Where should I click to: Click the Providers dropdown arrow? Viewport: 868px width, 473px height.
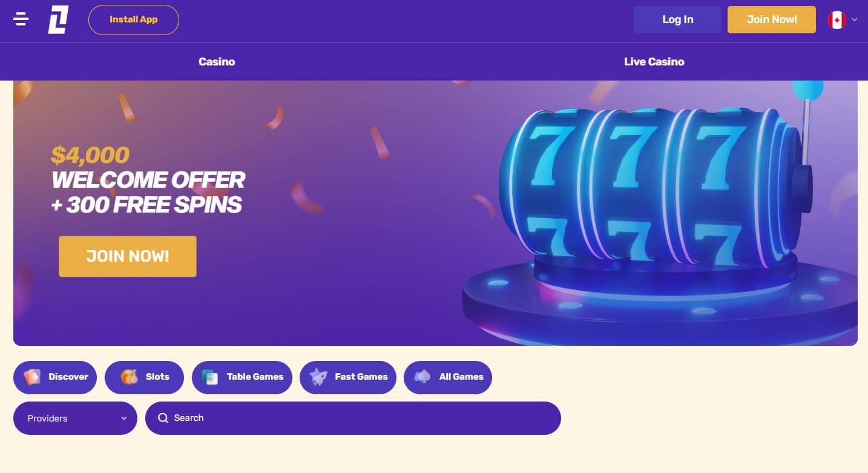click(x=124, y=418)
